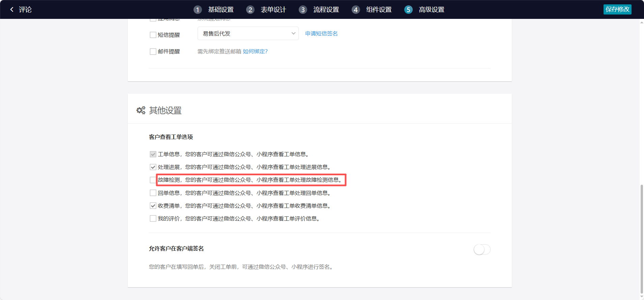This screenshot has width=644, height=300.
Task: Open the 易售后代发 dropdown
Action: (x=248, y=33)
